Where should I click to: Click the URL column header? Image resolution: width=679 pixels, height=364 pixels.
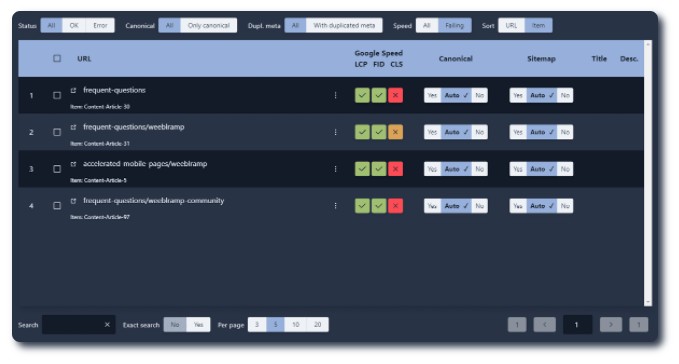84,58
